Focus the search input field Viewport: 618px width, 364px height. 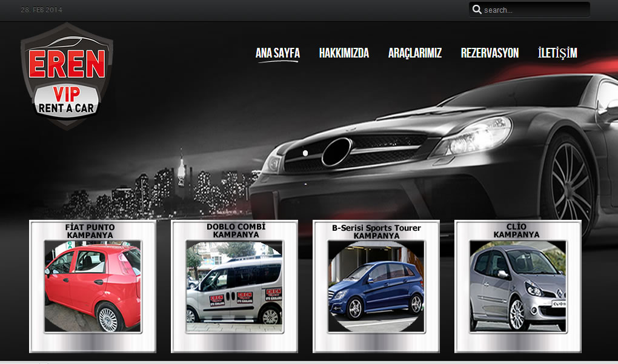[x=530, y=10]
